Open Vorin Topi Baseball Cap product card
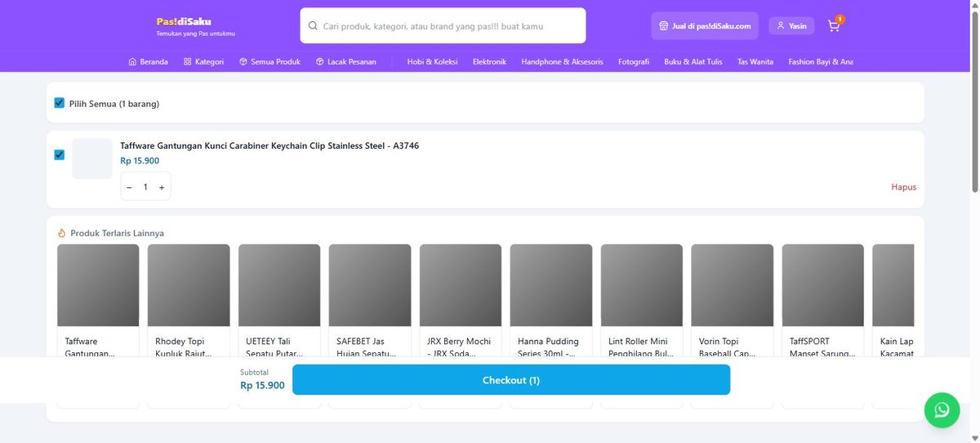This screenshot has width=980, height=443. coord(733,325)
